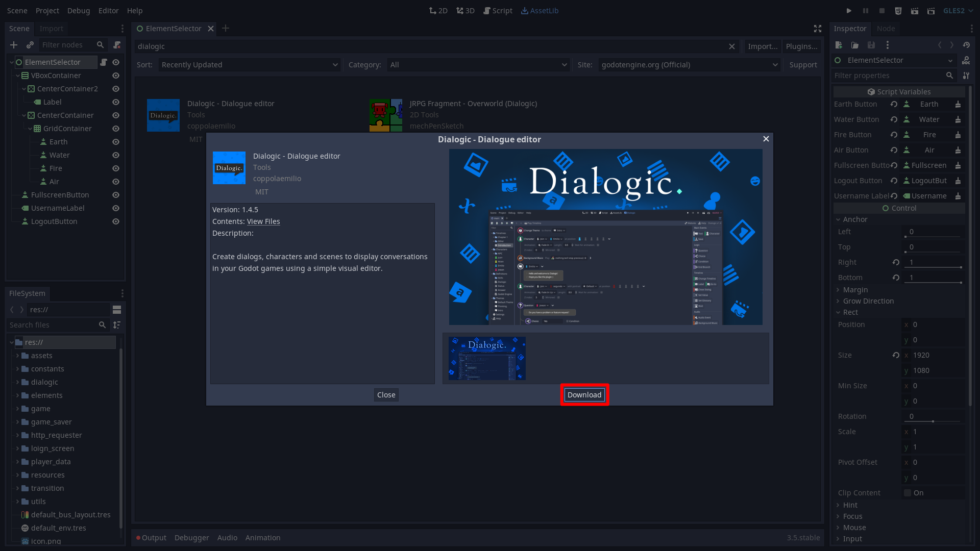Image resolution: width=980 pixels, height=551 pixels.
Task: Open the View Files link
Action: click(x=263, y=221)
